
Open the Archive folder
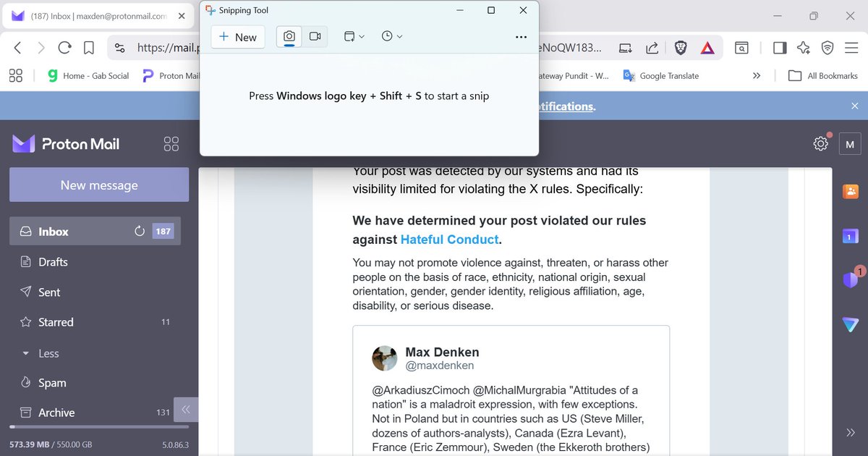point(90,413)
